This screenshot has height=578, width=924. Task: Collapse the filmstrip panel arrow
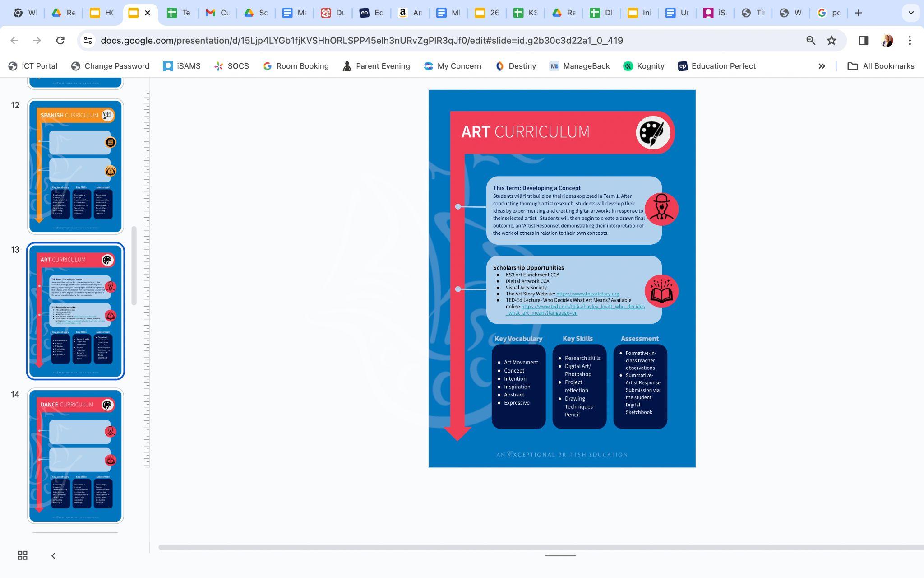click(53, 555)
